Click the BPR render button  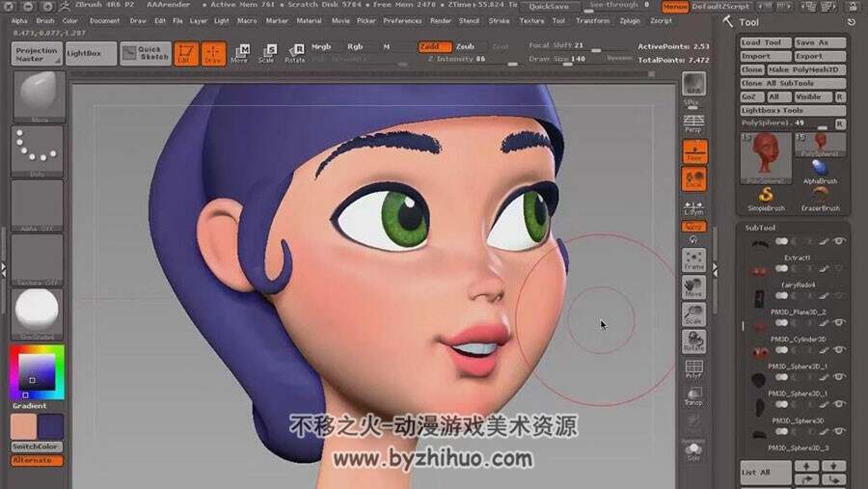coord(693,84)
